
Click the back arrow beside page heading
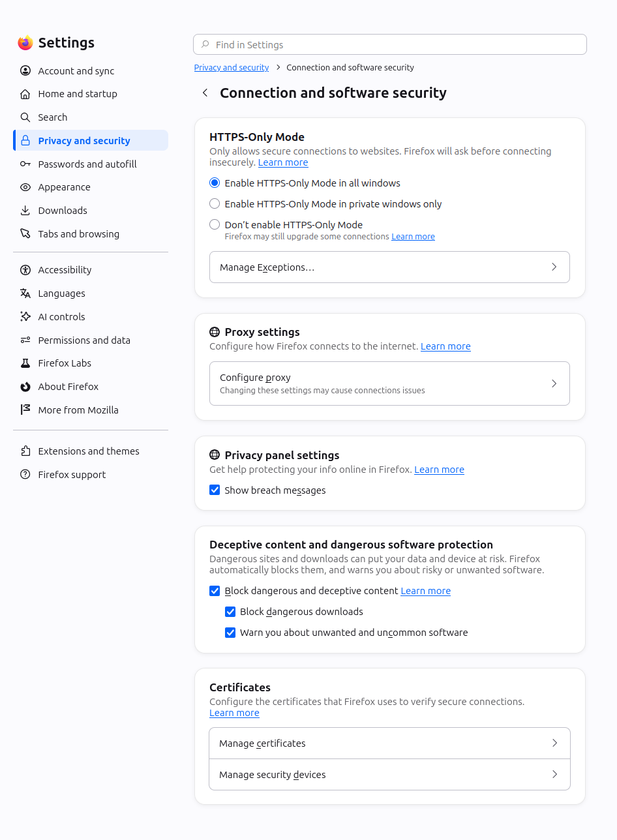coord(205,93)
